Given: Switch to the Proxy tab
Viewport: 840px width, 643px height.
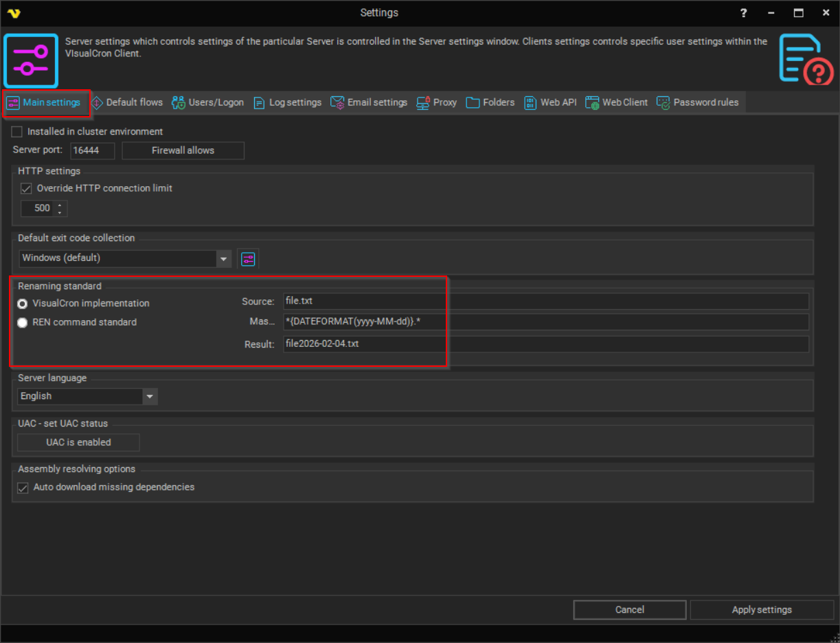Looking at the screenshot, I should coord(437,102).
